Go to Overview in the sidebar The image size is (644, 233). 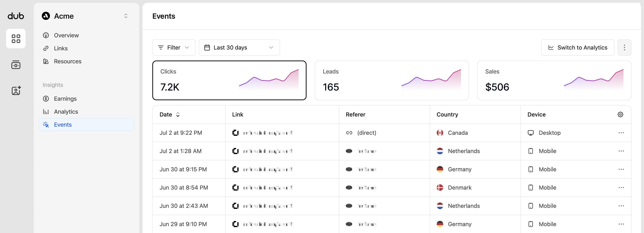86,35
